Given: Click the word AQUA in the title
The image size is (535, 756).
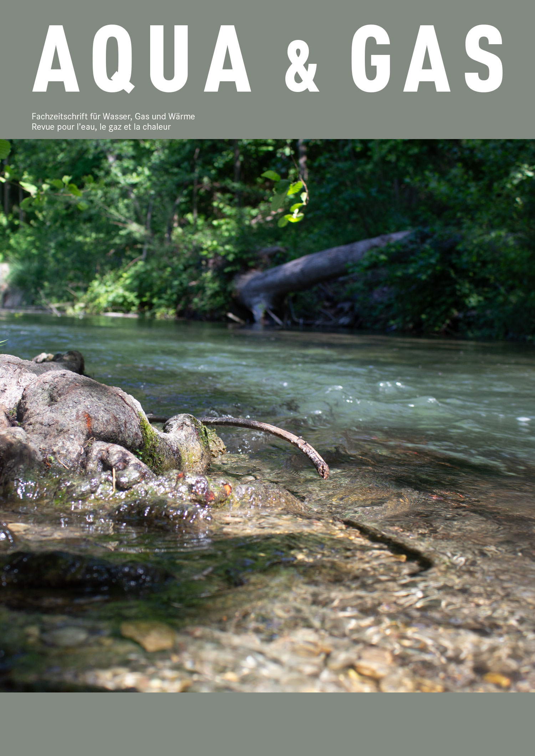Looking at the screenshot, I should pos(142,59).
